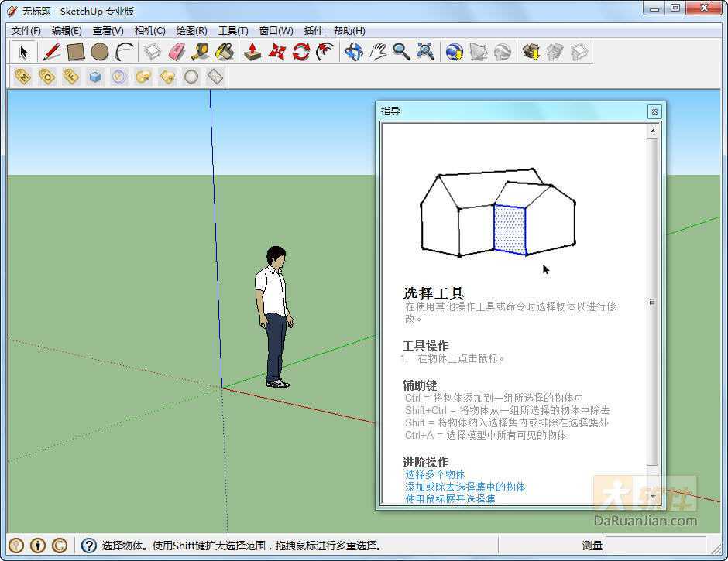Click the yellow tag icon marked O
Image resolution: width=728 pixels, height=561 pixels.
(47, 77)
